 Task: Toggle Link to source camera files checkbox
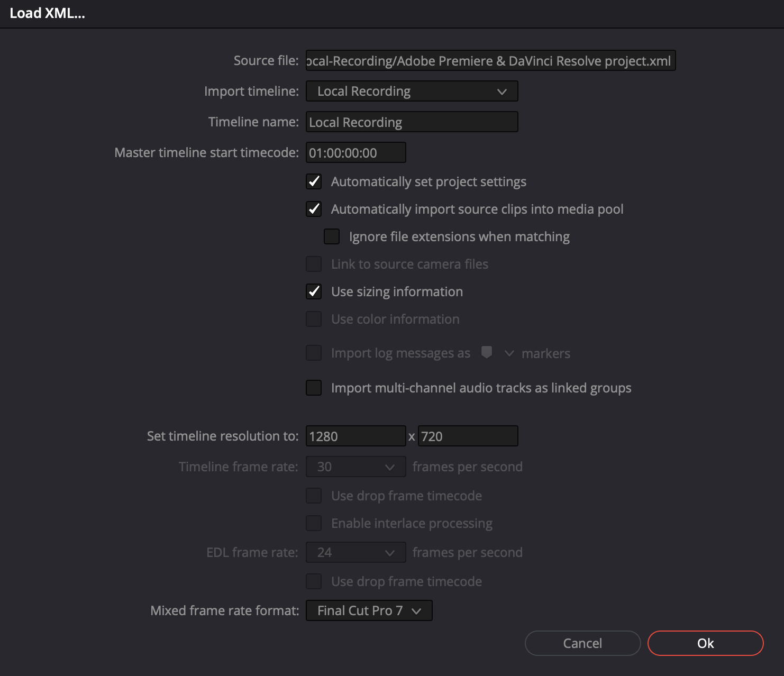(x=314, y=264)
